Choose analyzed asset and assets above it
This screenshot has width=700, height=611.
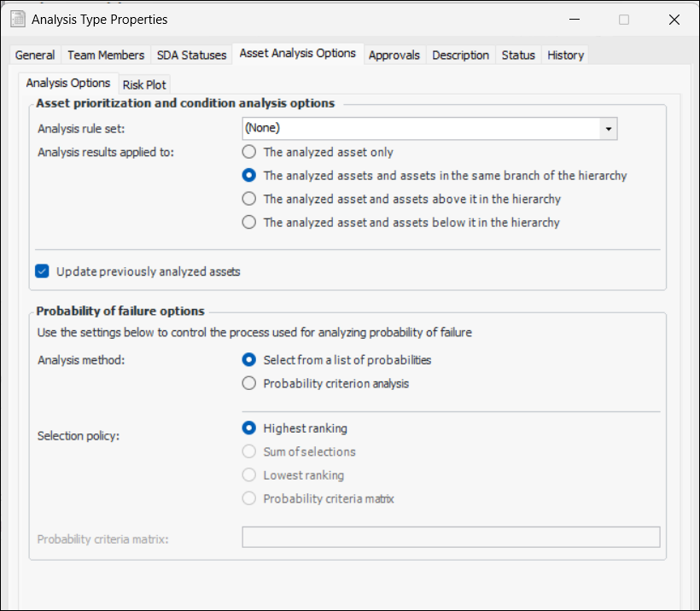click(x=249, y=199)
